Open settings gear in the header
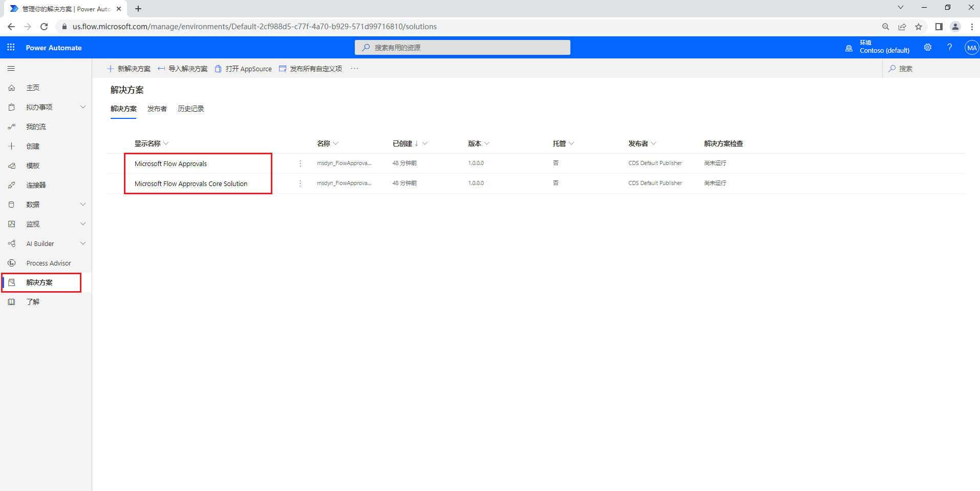This screenshot has width=980, height=491. pos(927,47)
